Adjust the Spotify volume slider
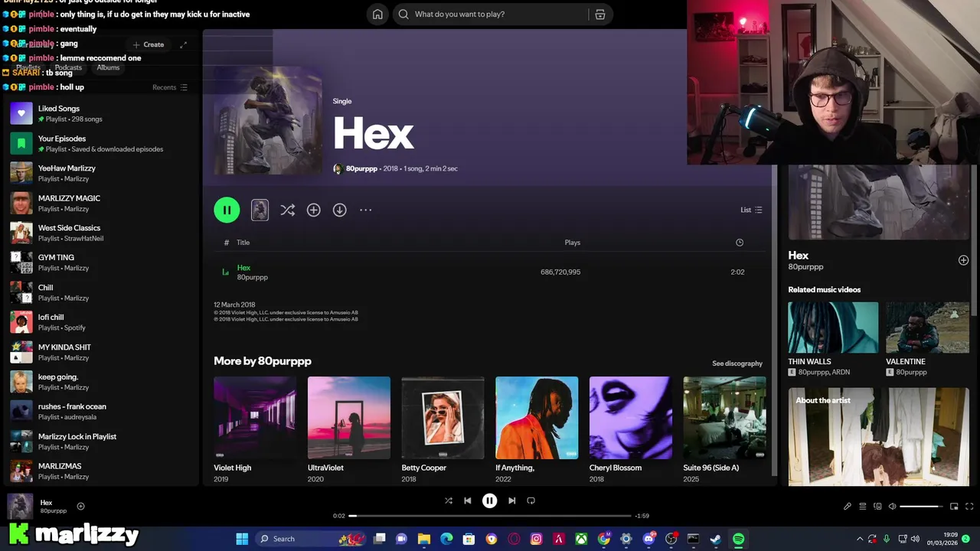This screenshot has width=980, height=551. coord(922,506)
